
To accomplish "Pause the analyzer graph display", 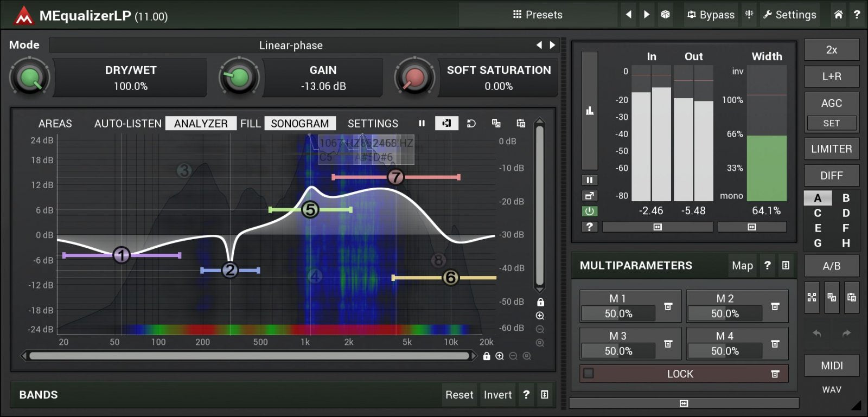I will pos(422,124).
